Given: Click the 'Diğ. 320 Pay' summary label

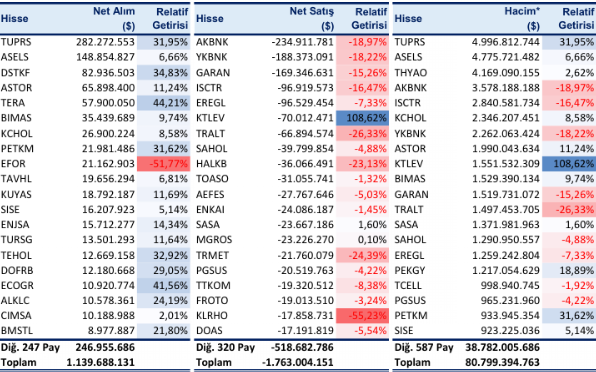Looking at the screenshot, I should tap(225, 347).
